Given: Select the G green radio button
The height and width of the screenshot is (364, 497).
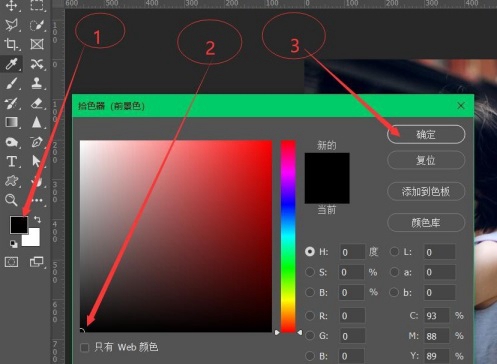Looking at the screenshot, I should (x=310, y=336).
